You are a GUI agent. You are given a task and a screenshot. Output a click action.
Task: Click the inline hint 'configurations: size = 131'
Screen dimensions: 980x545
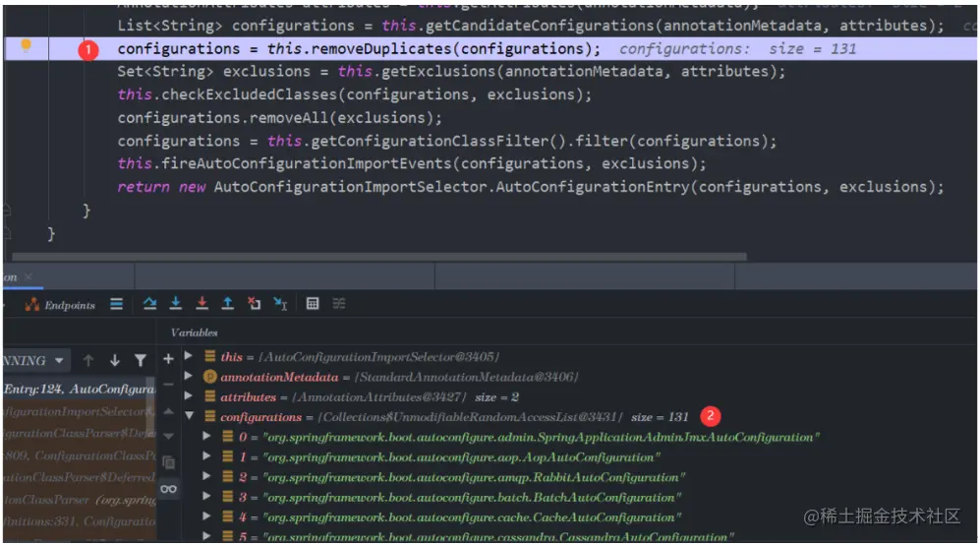click(737, 49)
